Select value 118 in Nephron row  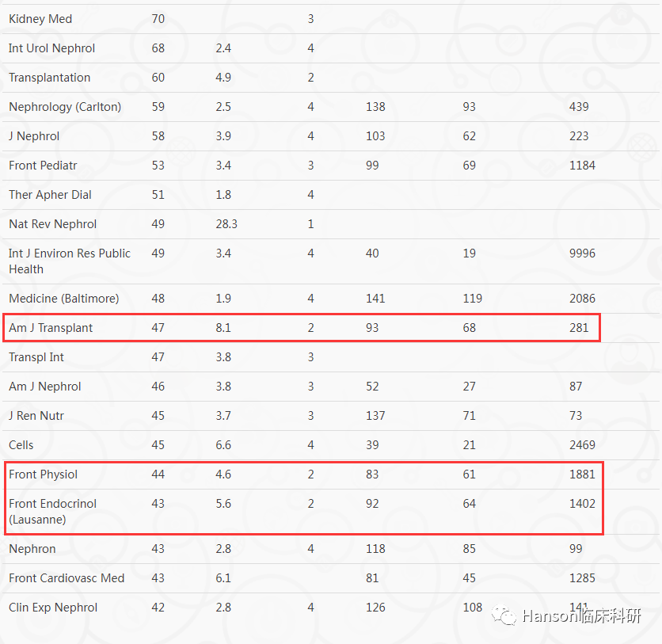coord(376,549)
